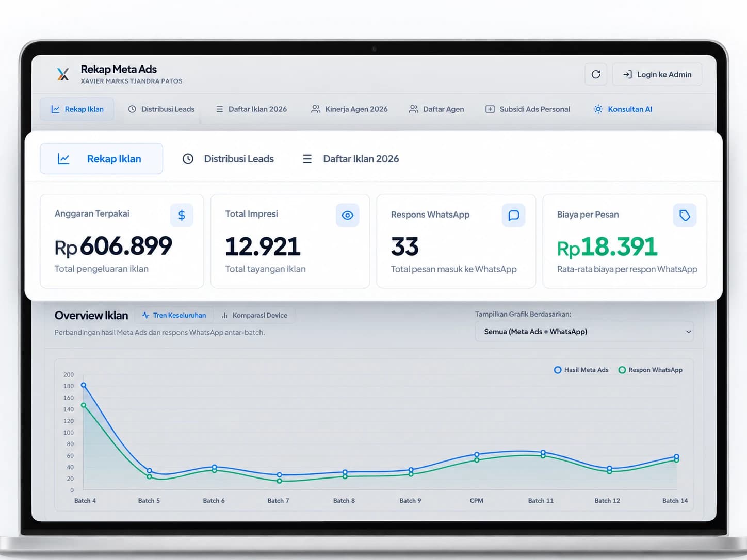
Task: Click the refresh icon button in the header
Action: coord(596,74)
